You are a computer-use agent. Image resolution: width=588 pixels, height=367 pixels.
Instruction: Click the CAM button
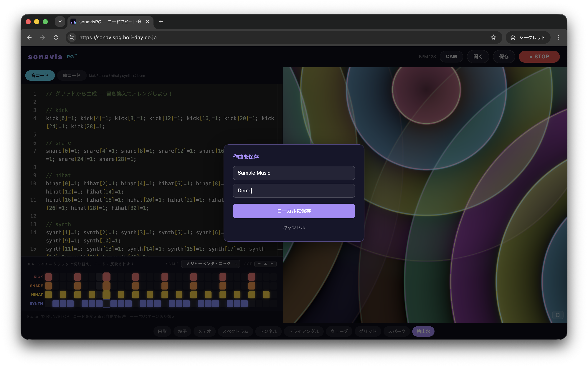pos(451,57)
